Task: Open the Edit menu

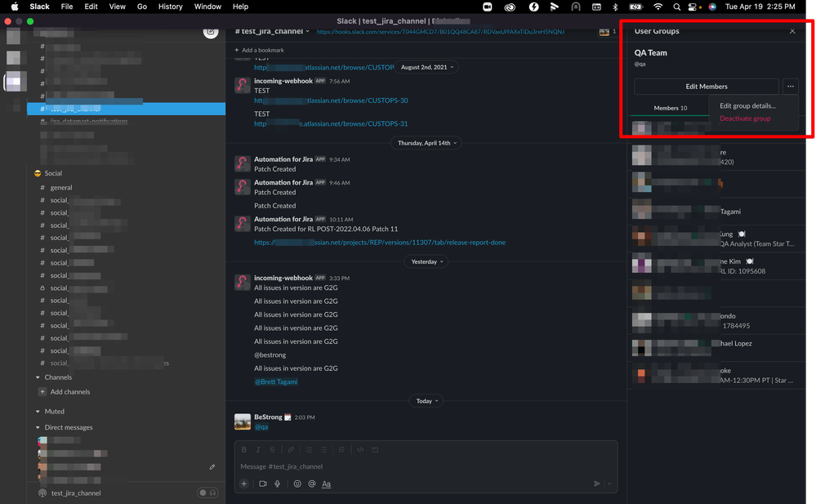Action: tap(91, 7)
